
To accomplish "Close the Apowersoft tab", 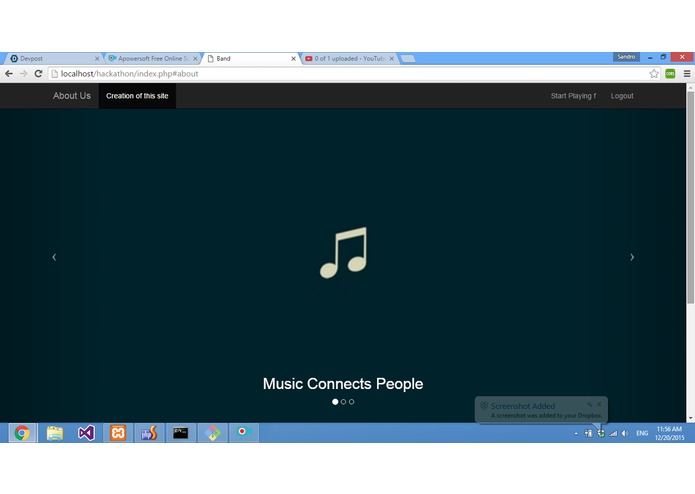I will [x=195, y=58].
